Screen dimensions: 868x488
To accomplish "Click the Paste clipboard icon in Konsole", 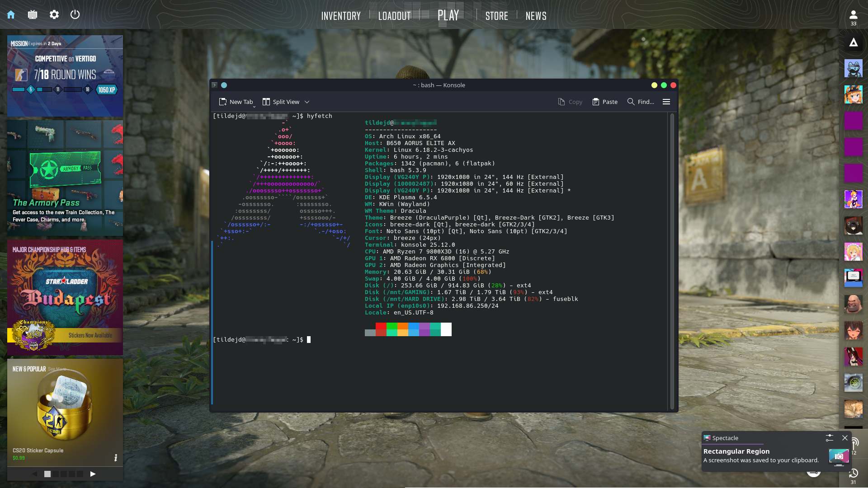I will (x=596, y=102).
